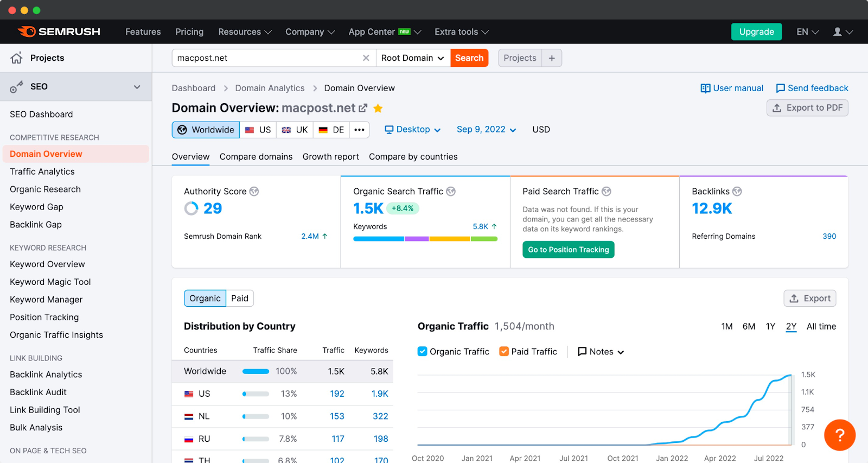Viewport: 868px width, 463px height.
Task: Select the All time range
Action: [821, 326]
